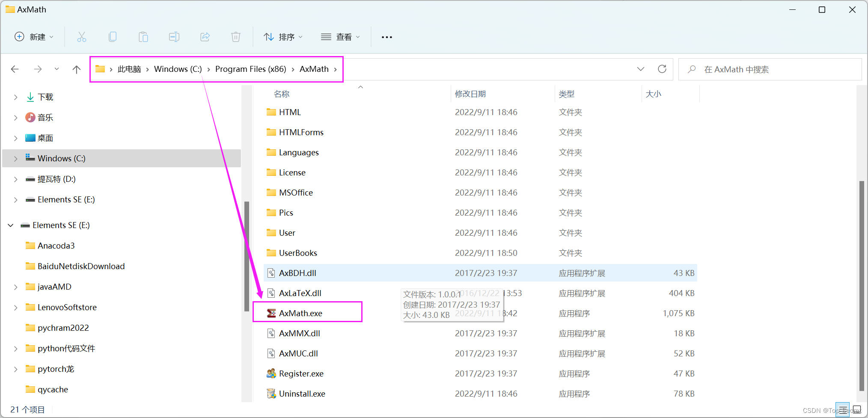The image size is (868, 418).
Task: Click the Cut scissors icon
Action: pyautogui.click(x=82, y=37)
